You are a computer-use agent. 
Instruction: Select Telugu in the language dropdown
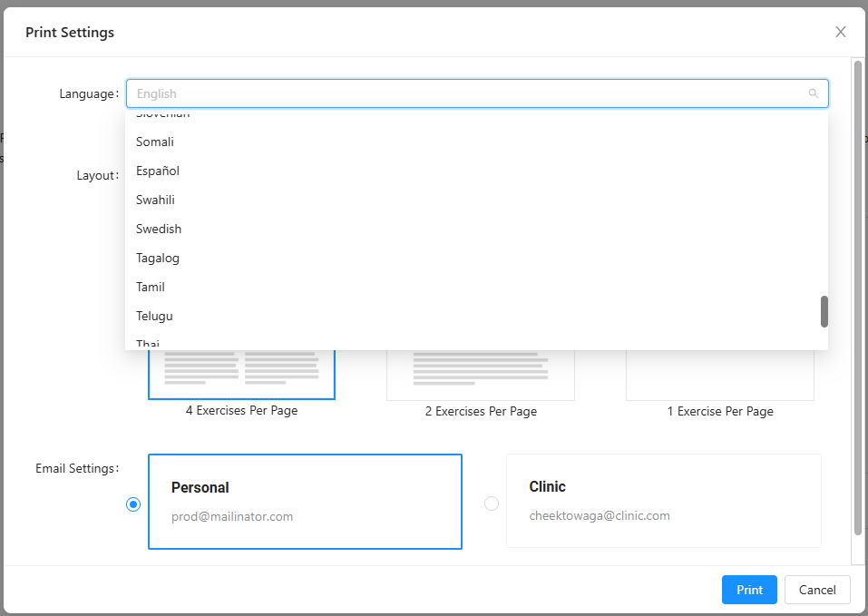coord(154,316)
